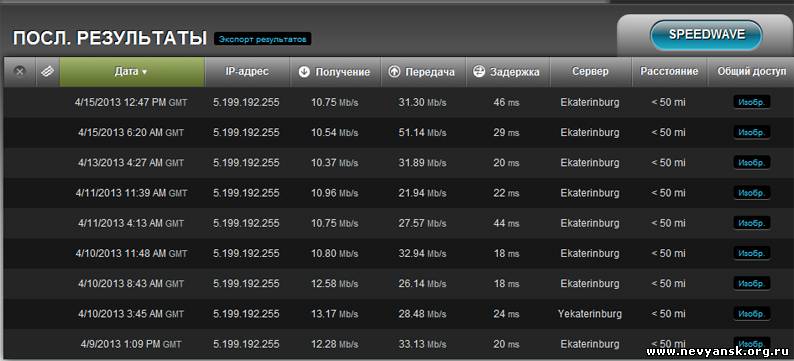The image size is (794, 361).
Task: Click latency value 24 ms
Action: click(x=506, y=314)
